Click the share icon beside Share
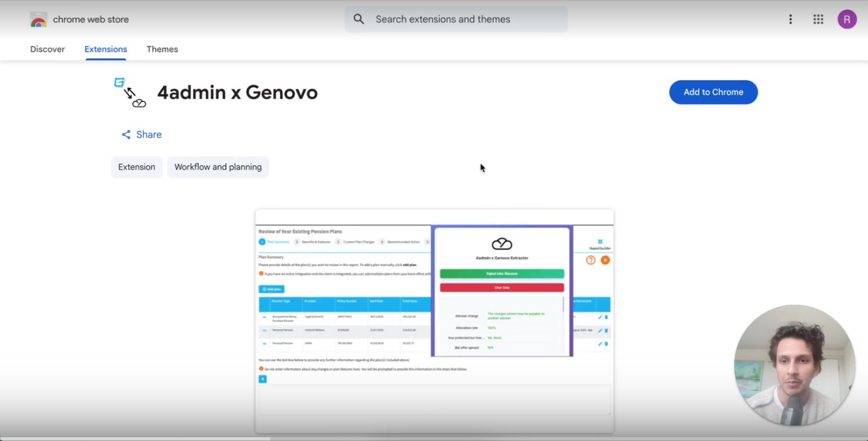Screen dimensions: 868x441 [126, 134]
